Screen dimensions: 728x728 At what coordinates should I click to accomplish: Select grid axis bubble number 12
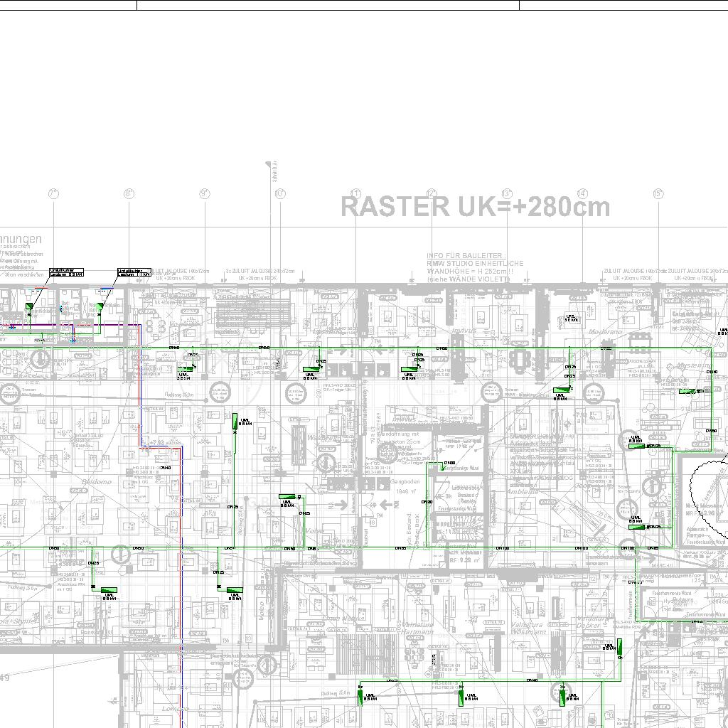[431, 194]
